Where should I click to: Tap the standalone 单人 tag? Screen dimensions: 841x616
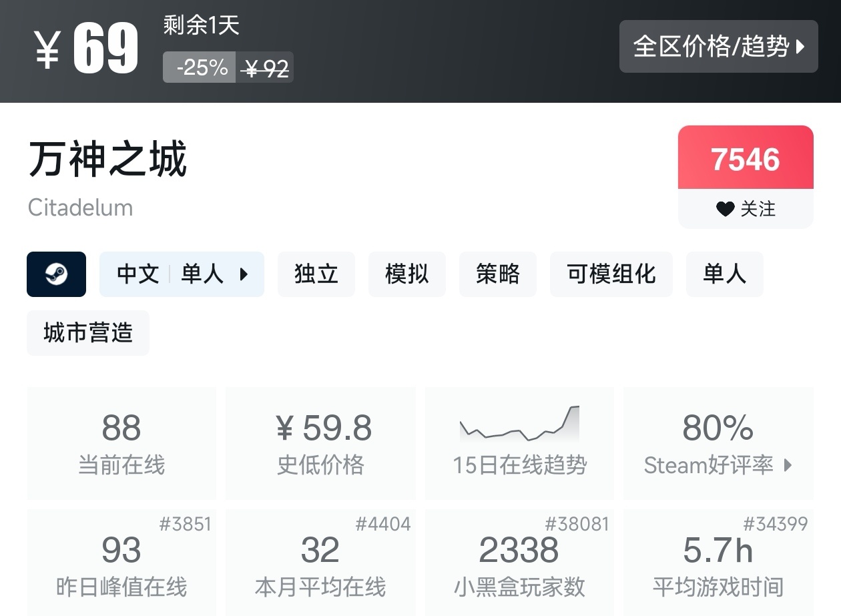coord(724,274)
